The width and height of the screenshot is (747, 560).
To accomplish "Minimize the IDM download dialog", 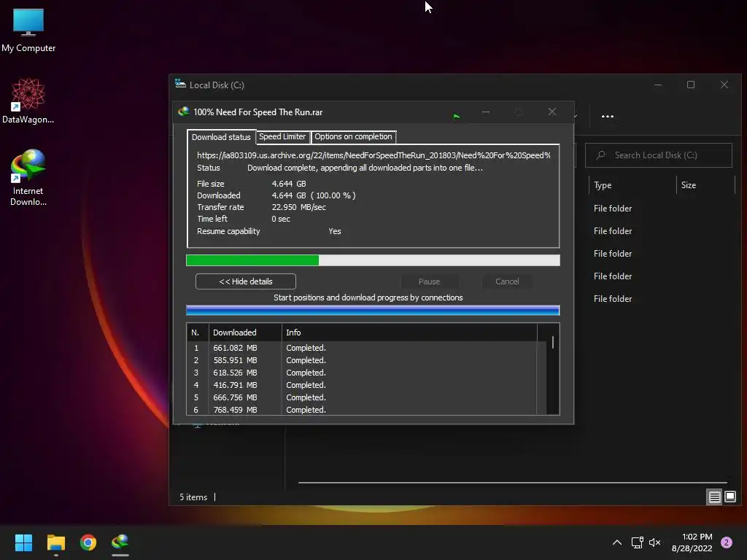I will [485, 112].
